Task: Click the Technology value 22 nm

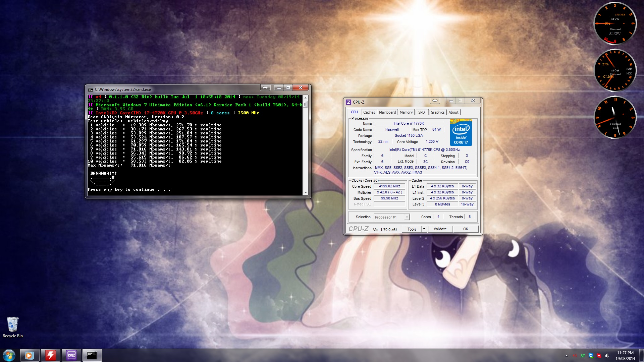Action: 383,141
